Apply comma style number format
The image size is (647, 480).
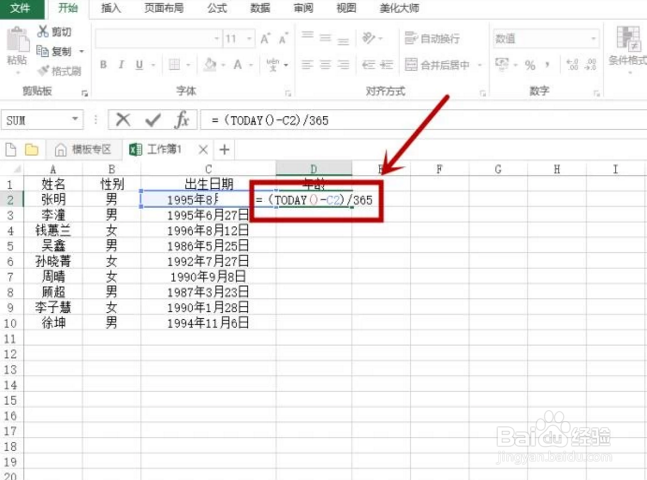point(548,65)
